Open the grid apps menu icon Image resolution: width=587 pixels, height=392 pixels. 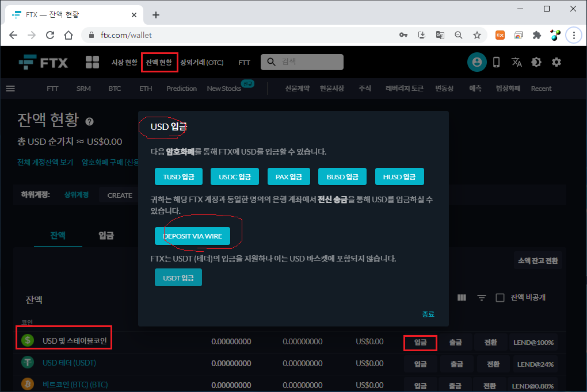pos(92,62)
